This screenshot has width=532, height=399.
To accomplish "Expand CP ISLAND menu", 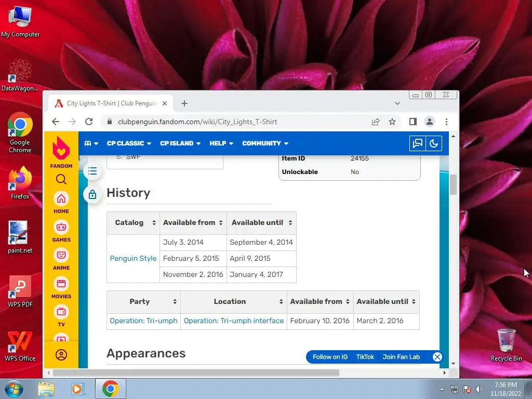I will 180,143.
